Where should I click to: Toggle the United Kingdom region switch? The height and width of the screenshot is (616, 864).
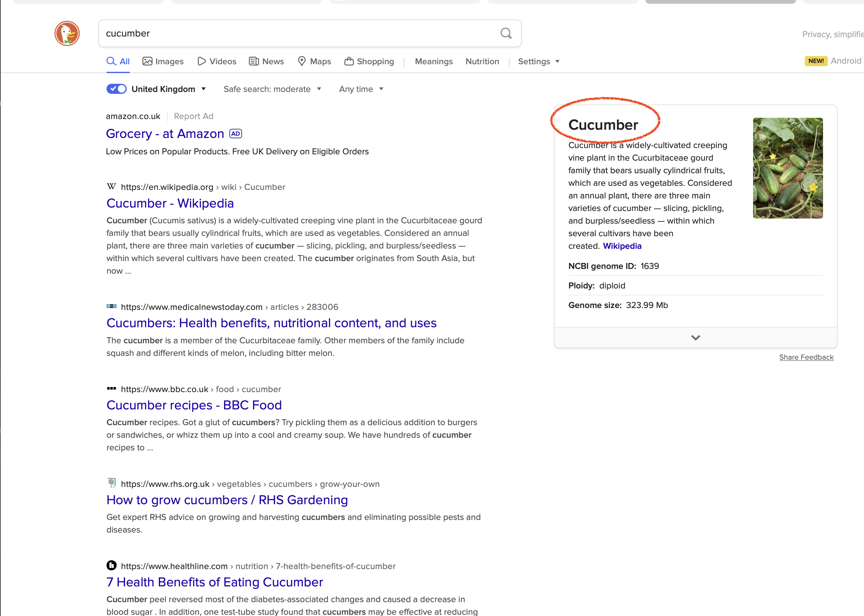coord(117,89)
